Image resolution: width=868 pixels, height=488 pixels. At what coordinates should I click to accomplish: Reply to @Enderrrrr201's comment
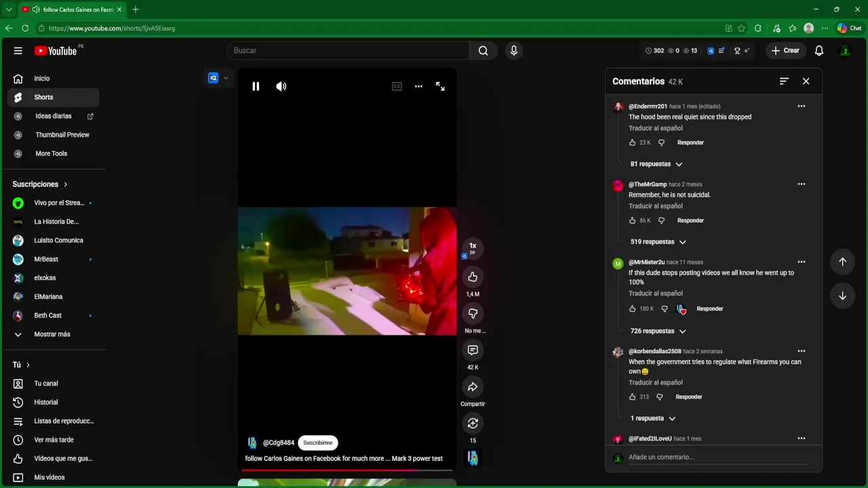point(690,142)
